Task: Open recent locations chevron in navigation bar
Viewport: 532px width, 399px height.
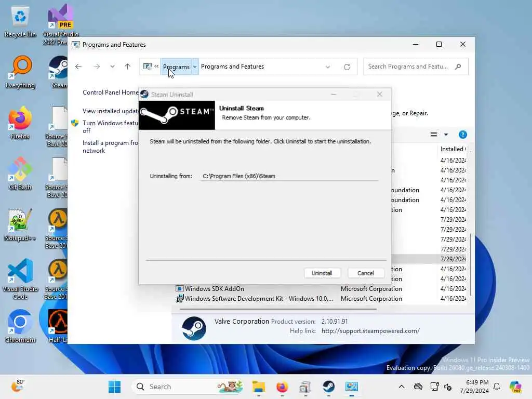Action: [x=112, y=66]
